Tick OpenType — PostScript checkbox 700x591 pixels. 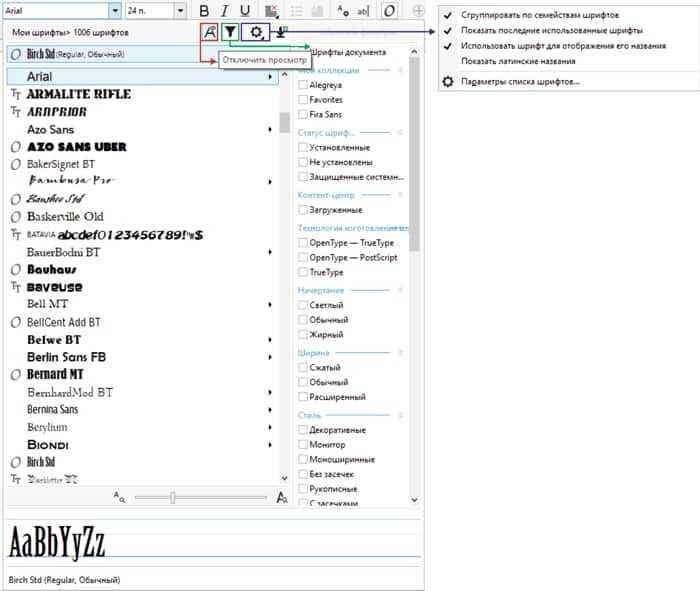pyautogui.click(x=303, y=257)
